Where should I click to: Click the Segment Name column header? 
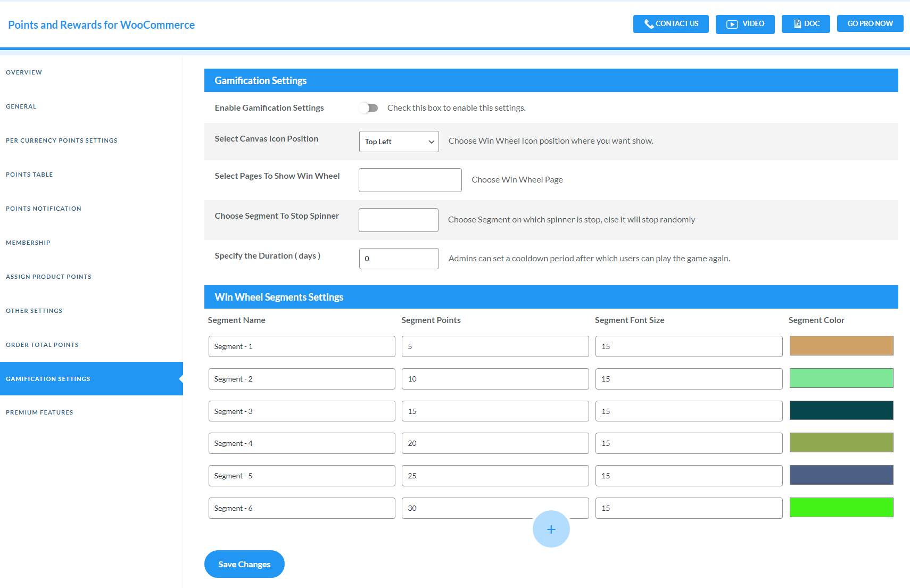[236, 320]
